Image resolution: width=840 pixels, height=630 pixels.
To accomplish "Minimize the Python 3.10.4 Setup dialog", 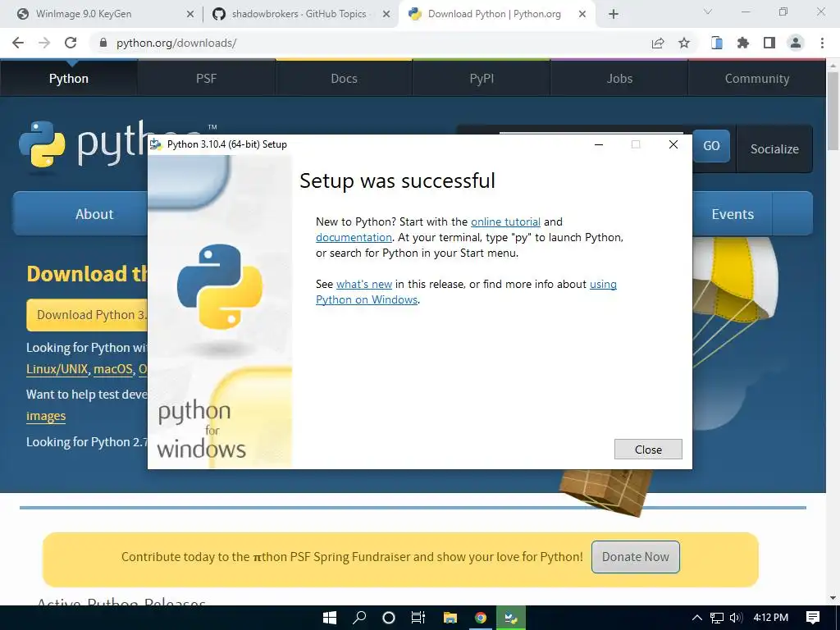I will coord(599,144).
